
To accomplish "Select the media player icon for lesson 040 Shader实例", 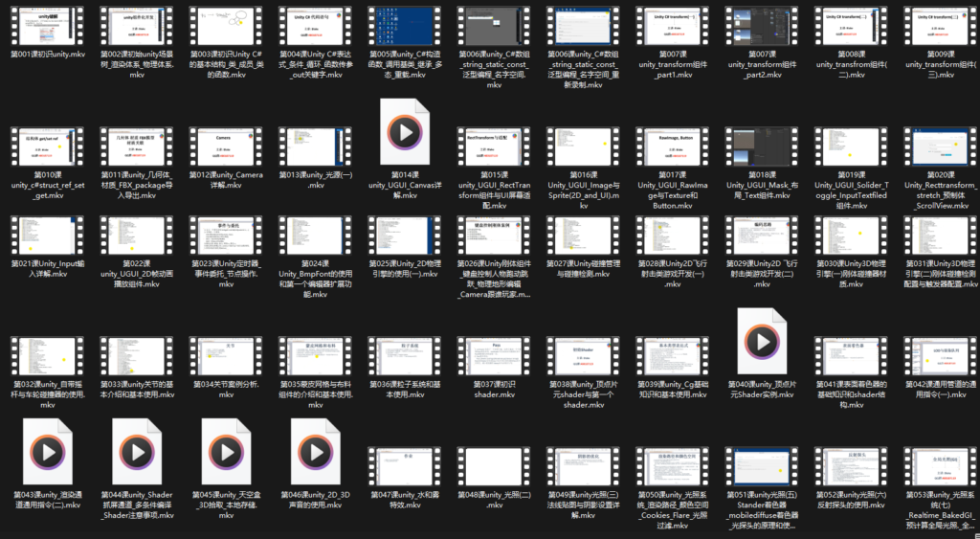I will coord(762,342).
